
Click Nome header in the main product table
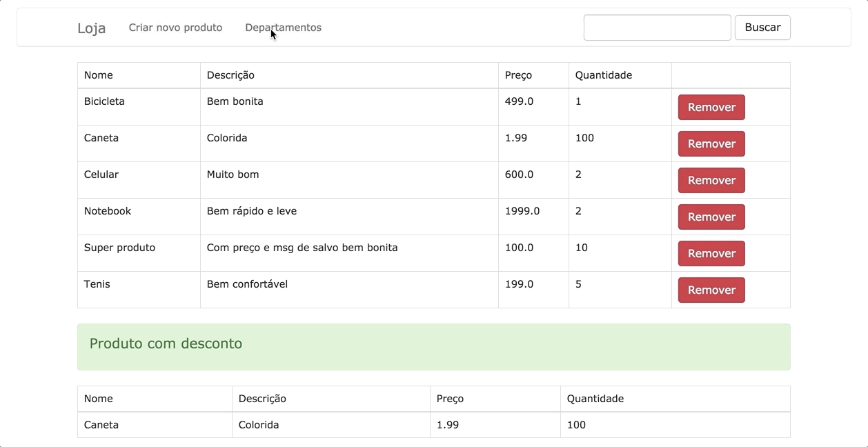click(x=99, y=75)
